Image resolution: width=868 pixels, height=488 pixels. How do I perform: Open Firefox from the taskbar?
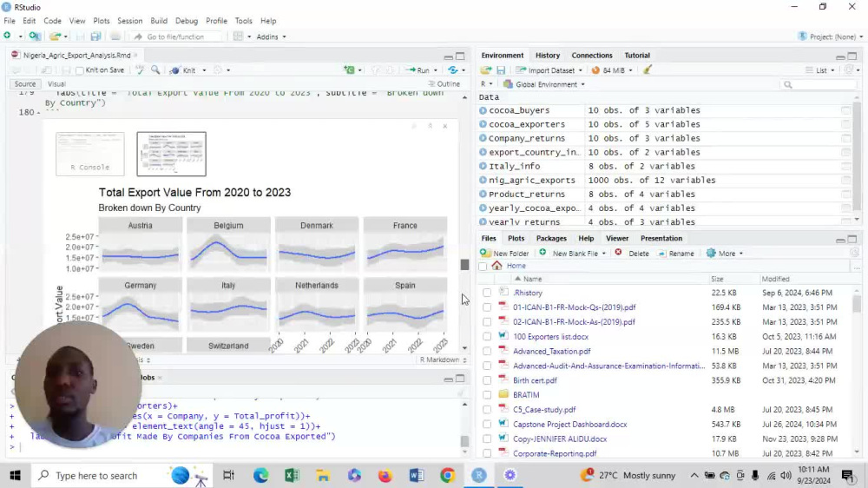click(x=385, y=475)
